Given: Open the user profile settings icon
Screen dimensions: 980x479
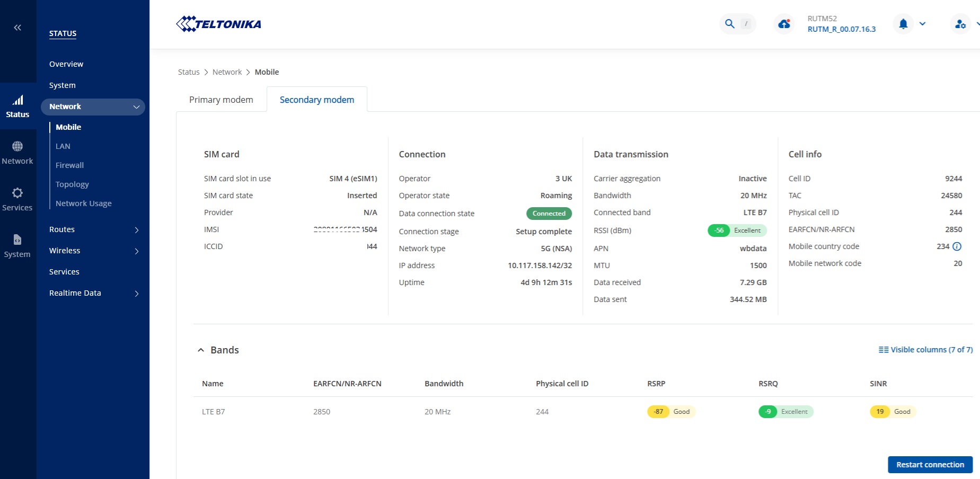Looking at the screenshot, I should 960,23.
